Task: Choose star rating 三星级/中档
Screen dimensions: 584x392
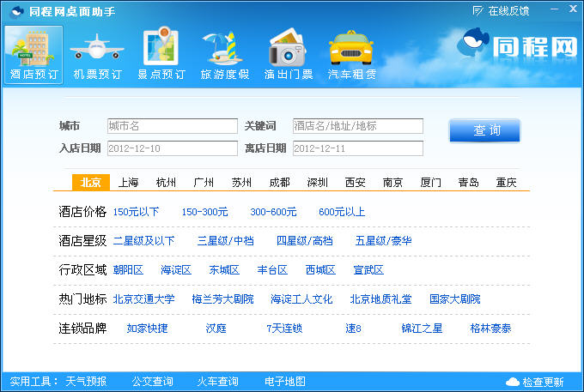Action: click(226, 241)
